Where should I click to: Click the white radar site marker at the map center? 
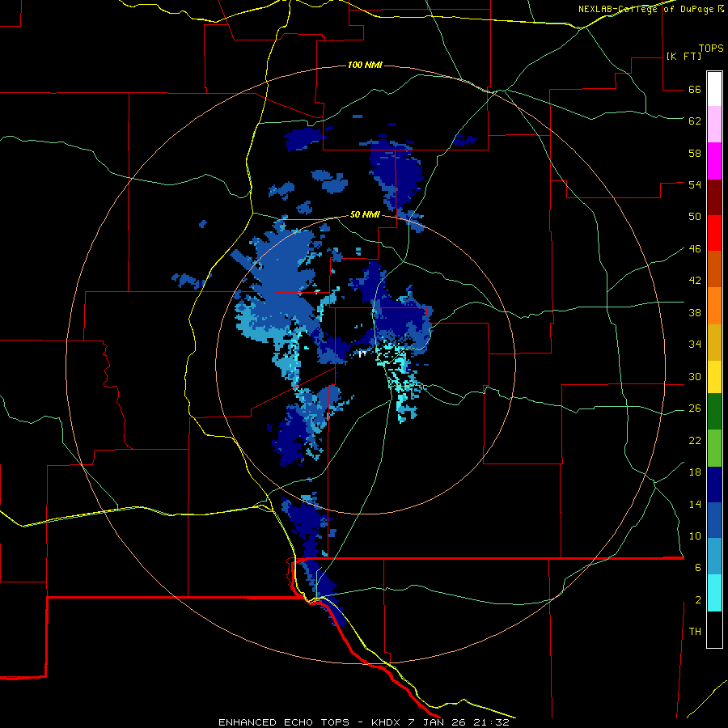click(362, 354)
